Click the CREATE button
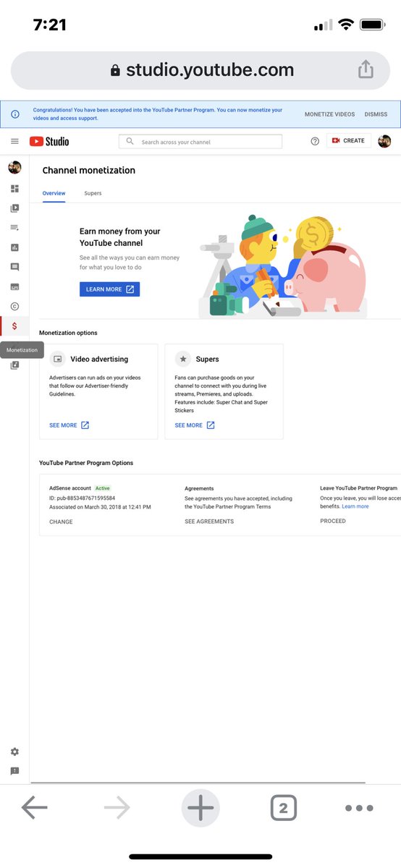The image size is (401, 868). click(x=349, y=141)
